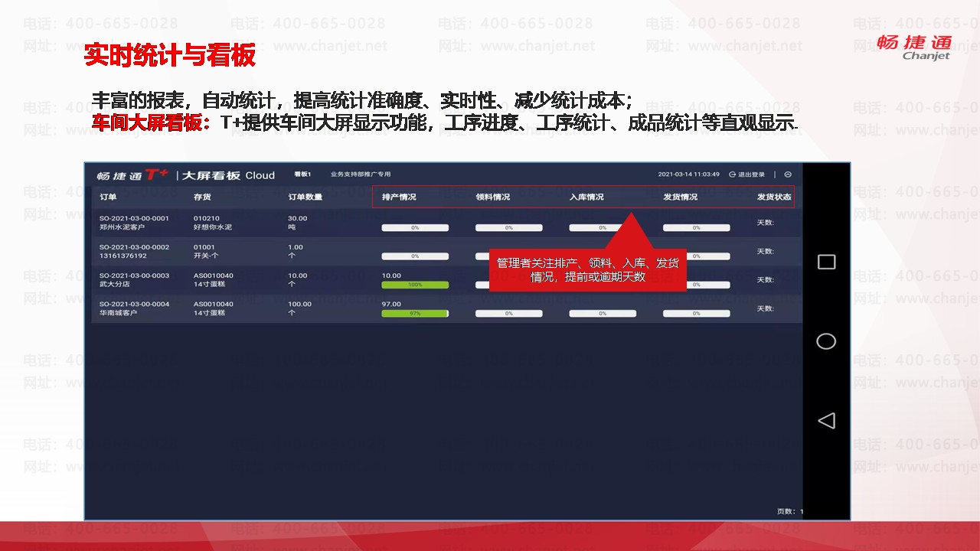Click the 排产情况 column header
Screen dimensions: 980x551
pos(399,197)
